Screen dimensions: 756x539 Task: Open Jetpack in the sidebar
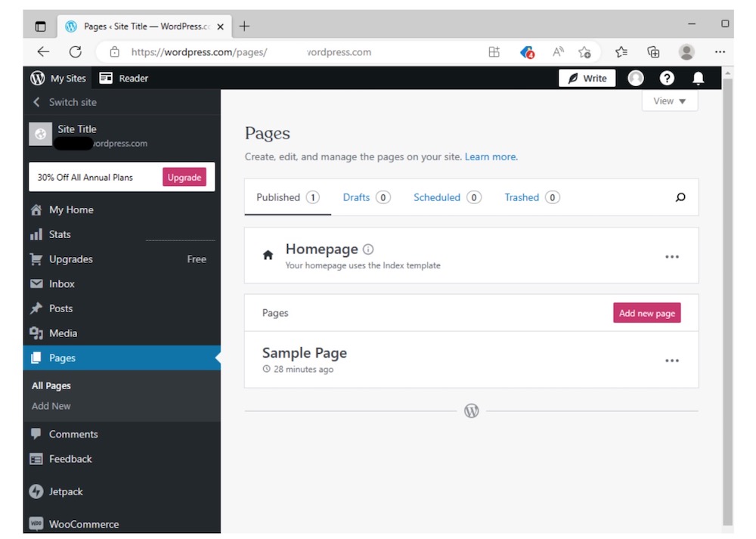122,492
